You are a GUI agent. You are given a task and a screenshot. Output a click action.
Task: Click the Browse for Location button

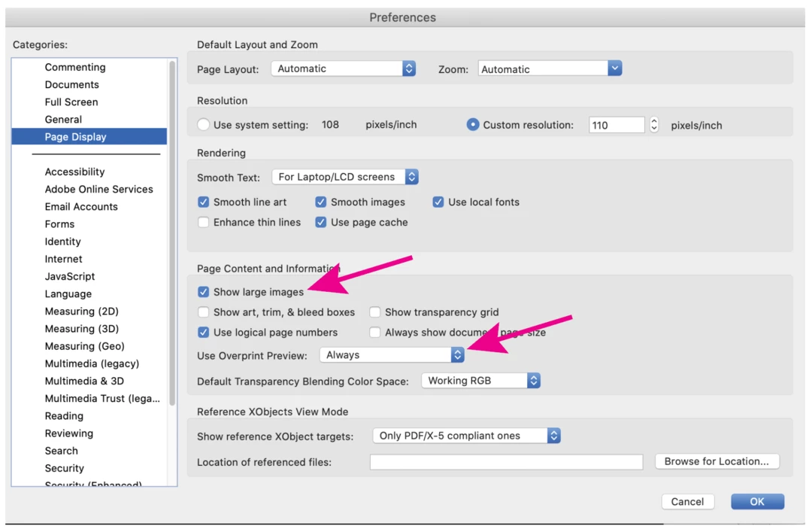pyautogui.click(x=717, y=461)
